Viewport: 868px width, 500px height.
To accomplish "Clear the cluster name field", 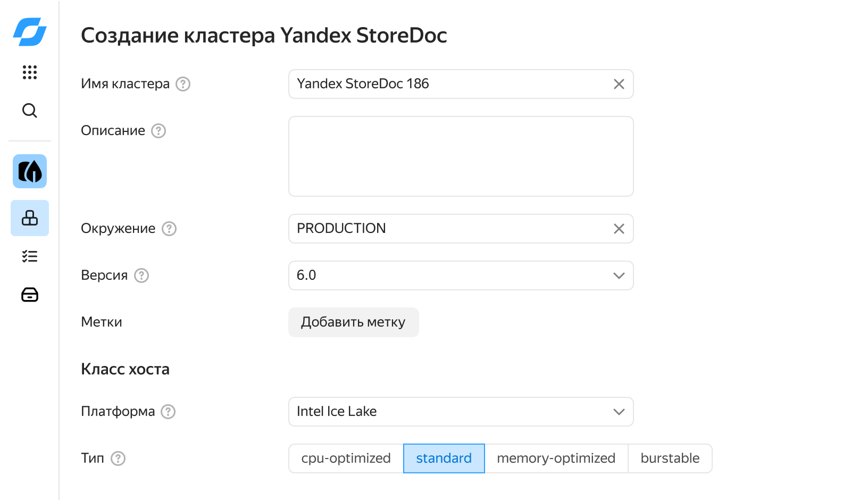I will [619, 84].
